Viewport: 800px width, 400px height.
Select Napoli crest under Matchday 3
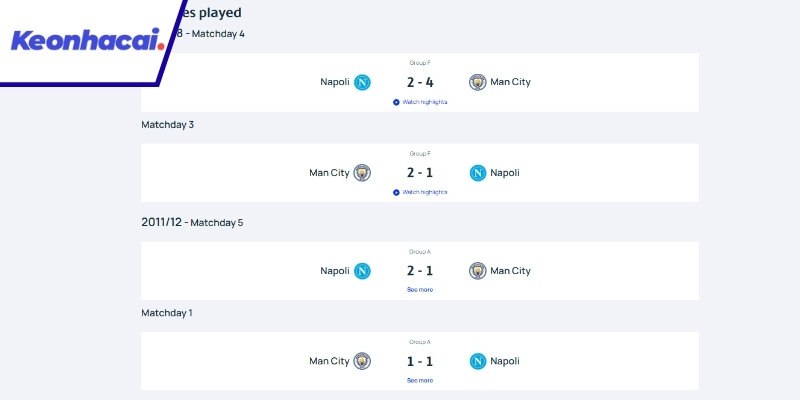[x=477, y=173]
